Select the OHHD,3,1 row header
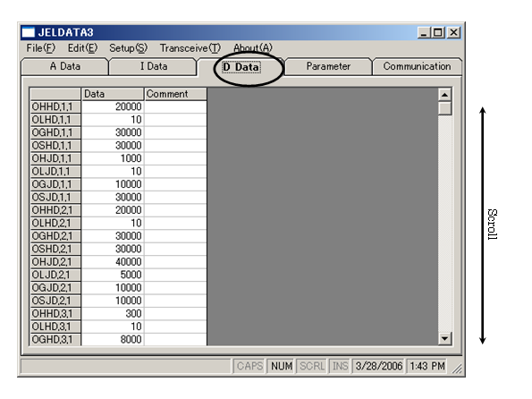The width and height of the screenshot is (532, 399). point(55,313)
